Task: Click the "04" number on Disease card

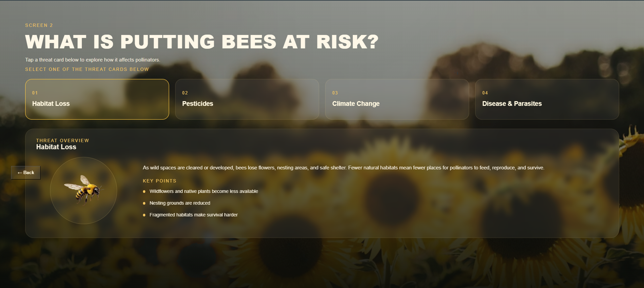Action: [485, 93]
